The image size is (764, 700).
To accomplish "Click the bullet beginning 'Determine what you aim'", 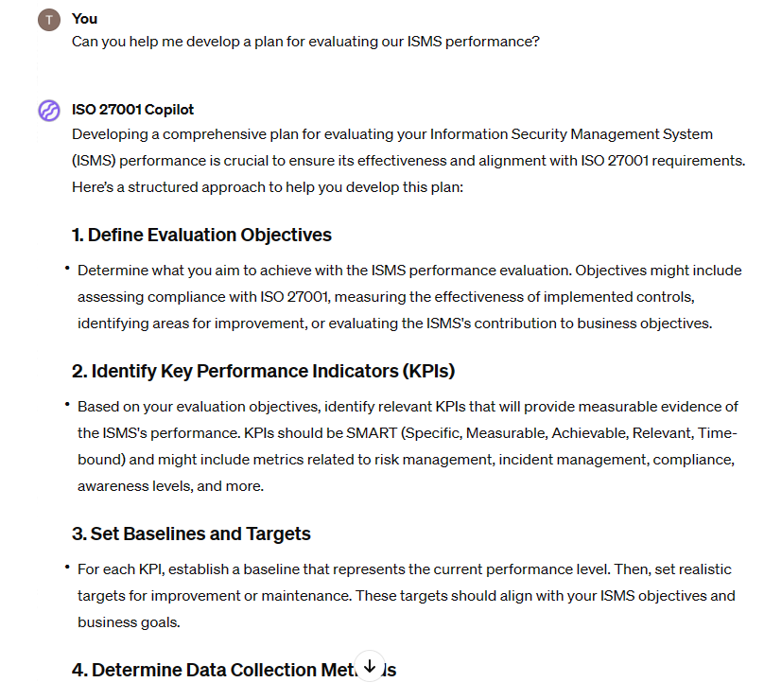I will click(409, 297).
